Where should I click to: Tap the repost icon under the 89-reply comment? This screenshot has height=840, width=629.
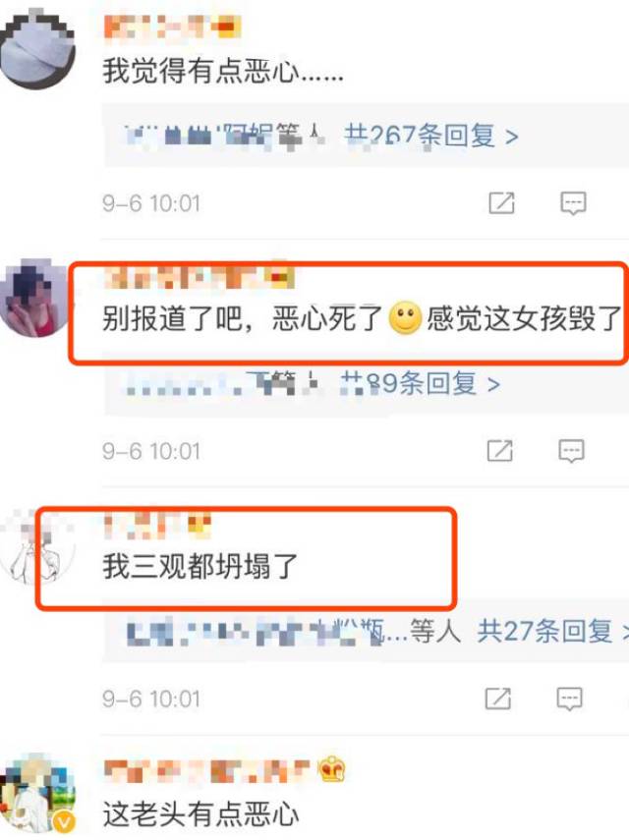499,451
